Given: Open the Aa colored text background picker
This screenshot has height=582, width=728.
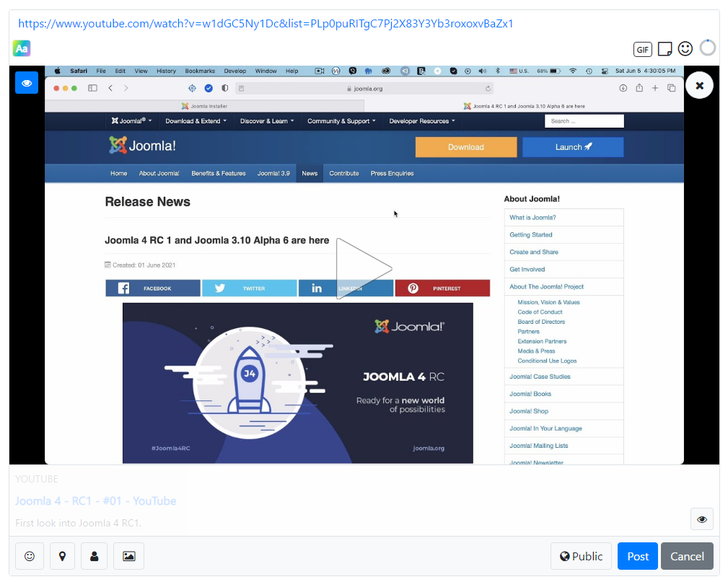Looking at the screenshot, I should click(x=22, y=48).
